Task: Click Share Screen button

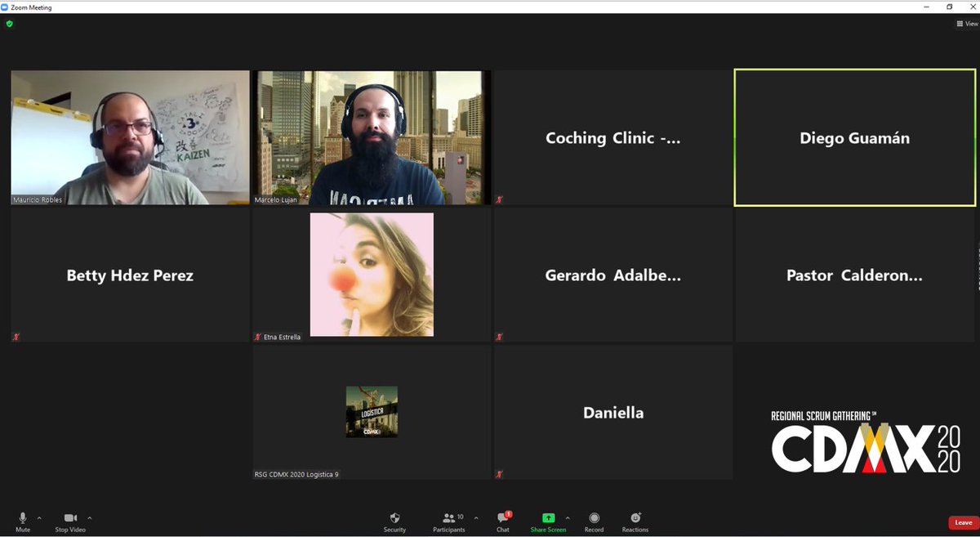Action: pos(548,522)
